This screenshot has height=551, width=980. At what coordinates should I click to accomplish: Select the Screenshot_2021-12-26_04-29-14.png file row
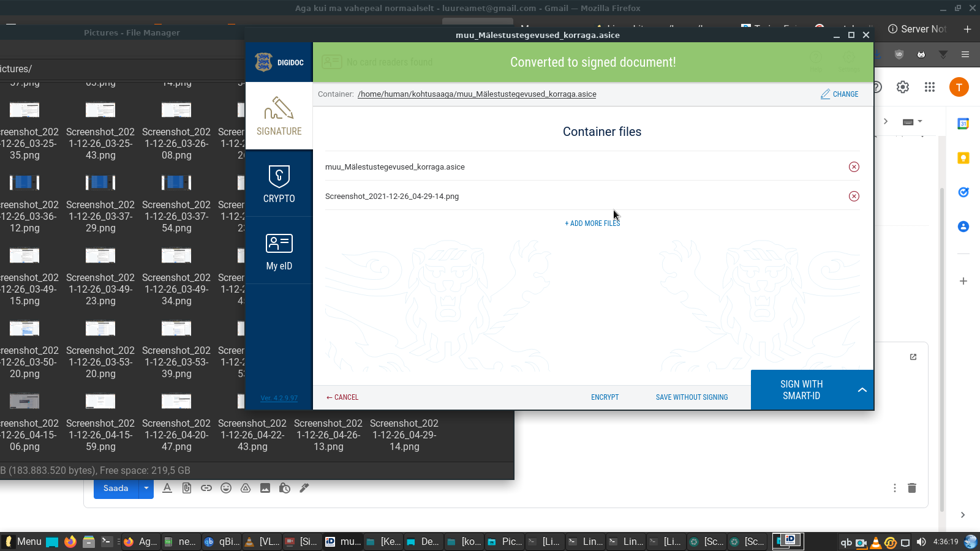[x=592, y=196]
